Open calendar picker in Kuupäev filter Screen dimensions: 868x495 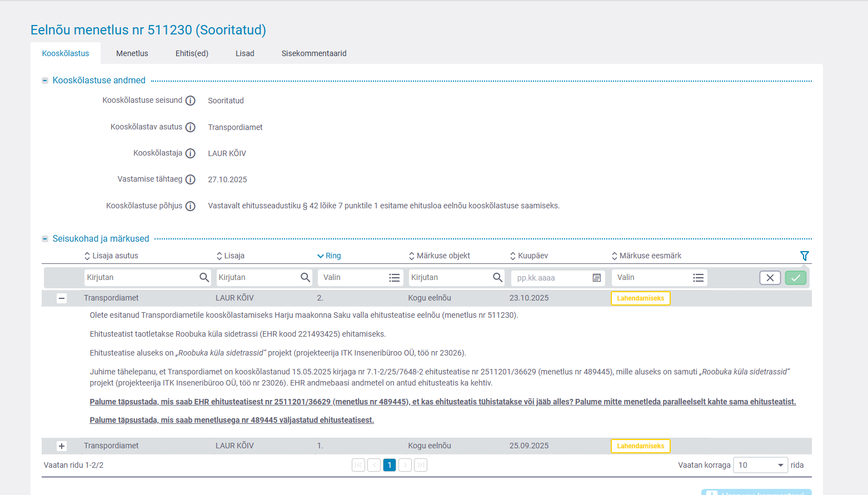coord(596,278)
